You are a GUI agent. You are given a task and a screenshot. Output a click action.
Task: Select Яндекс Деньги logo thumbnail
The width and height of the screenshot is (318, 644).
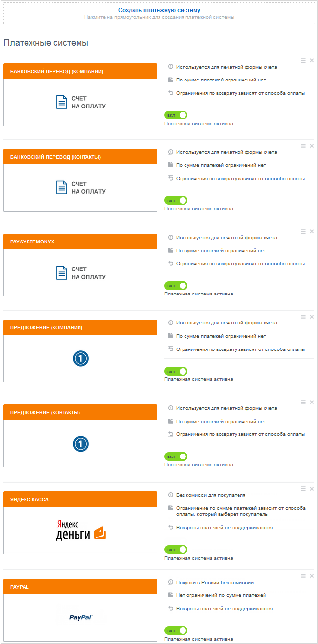coord(80,530)
